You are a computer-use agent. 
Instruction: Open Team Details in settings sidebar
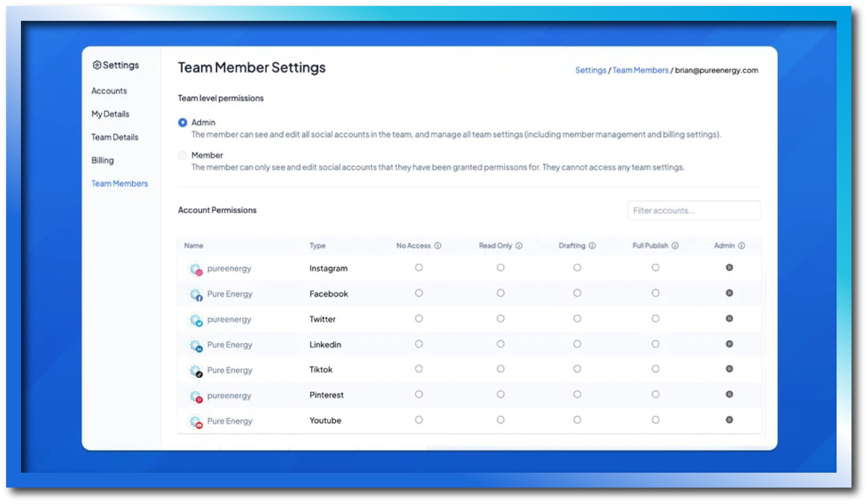[x=115, y=137]
